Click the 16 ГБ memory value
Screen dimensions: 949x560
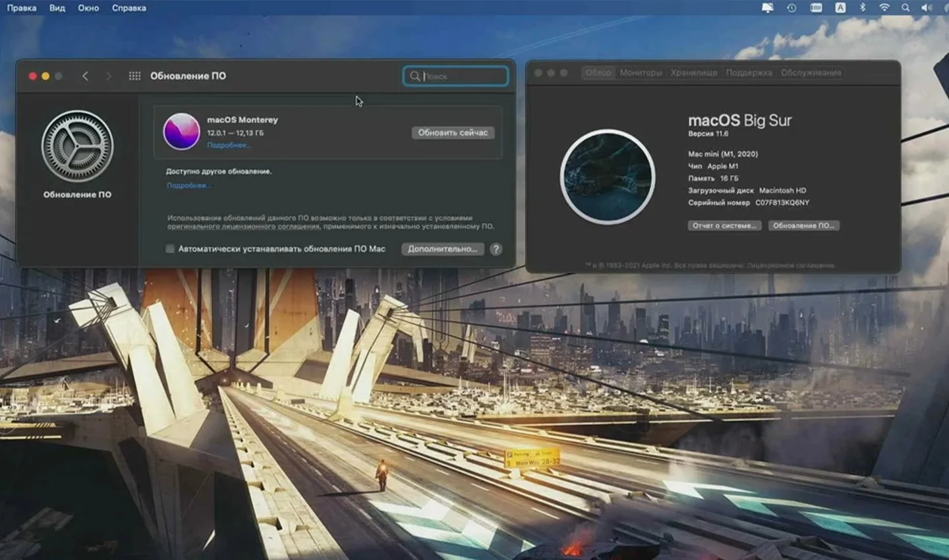[x=729, y=179]
